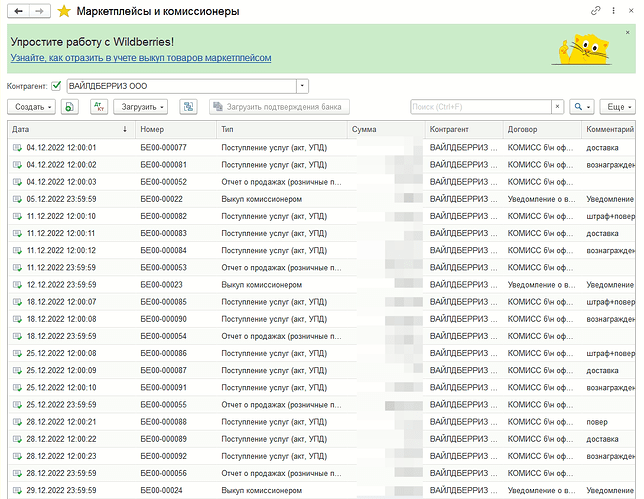Viewport: 644px width, 499px height.
Task: Click the document icon of row БЕ00-000082
Action: click(17, 216)
